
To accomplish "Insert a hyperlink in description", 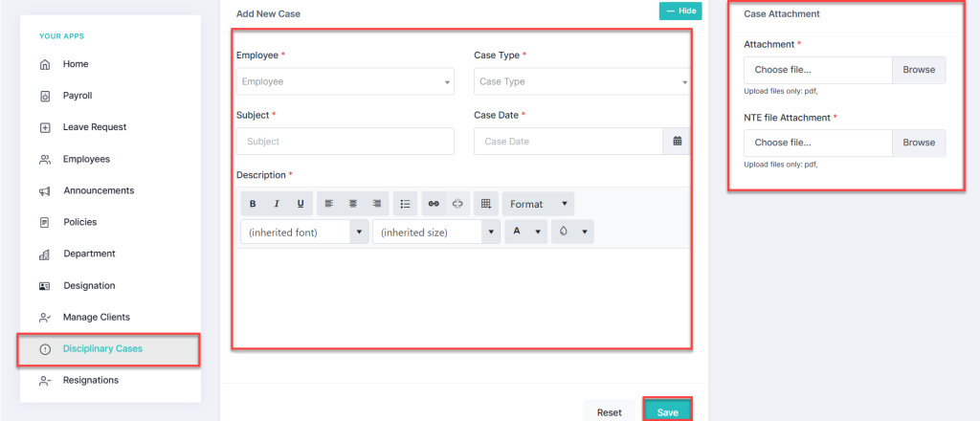I will 434,204.
